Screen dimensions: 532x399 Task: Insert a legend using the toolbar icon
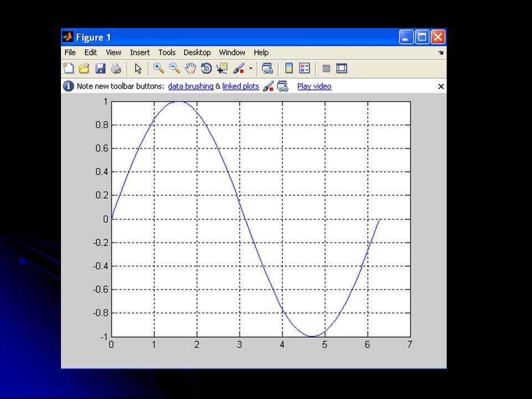(305, 69)
